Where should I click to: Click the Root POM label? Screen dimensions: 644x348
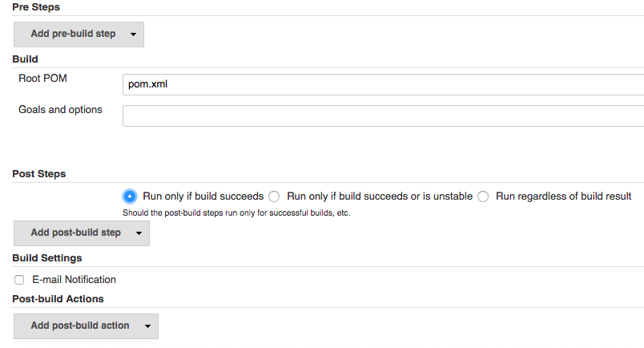(x=42, y=79)
